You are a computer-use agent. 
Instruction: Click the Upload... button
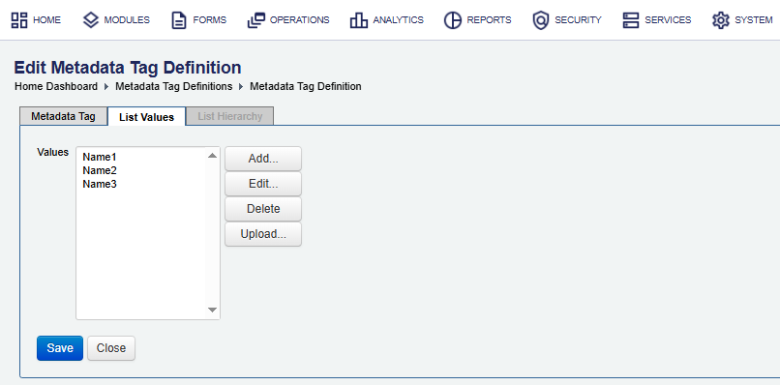tap(263, 234)
